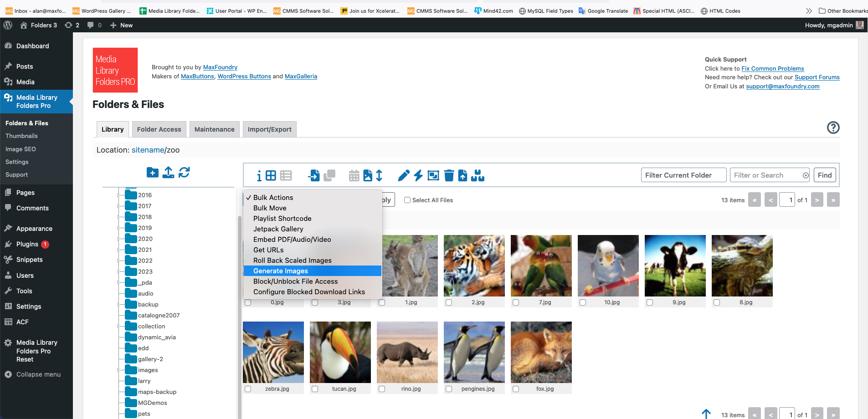The width and height of the screenshot is (868, 419).
Task: Open the help question mark icon
Action: click(833, 128)
